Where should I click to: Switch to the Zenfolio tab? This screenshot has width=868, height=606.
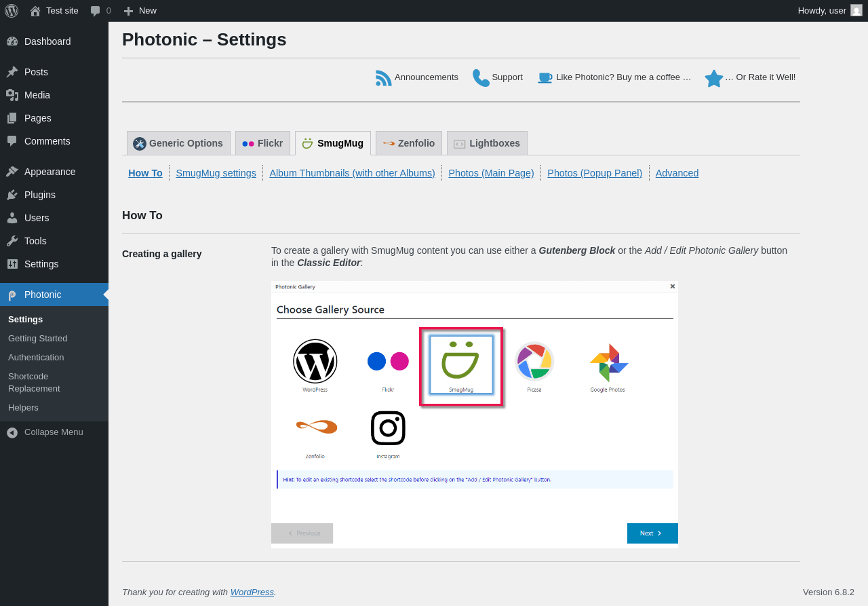409,143
